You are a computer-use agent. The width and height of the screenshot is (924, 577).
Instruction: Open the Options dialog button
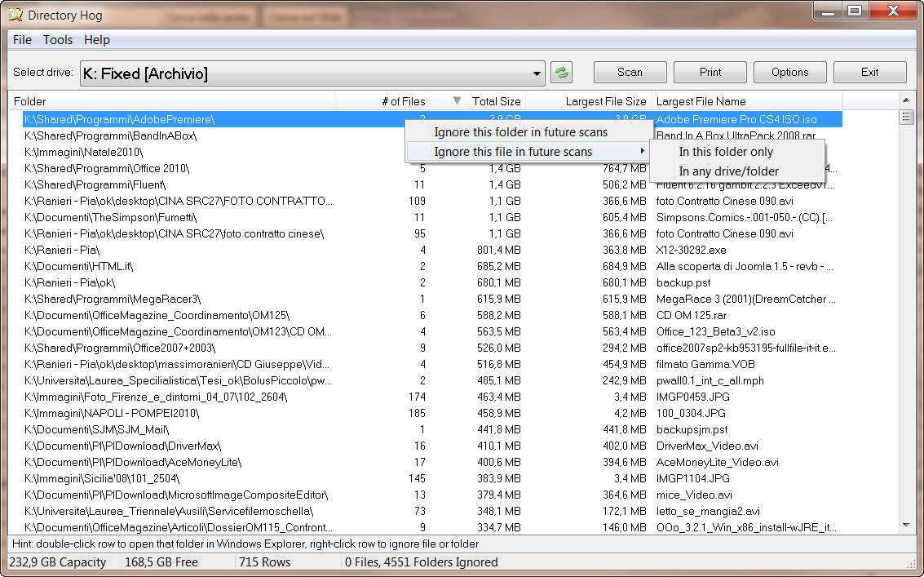click(x=789, y=73)
